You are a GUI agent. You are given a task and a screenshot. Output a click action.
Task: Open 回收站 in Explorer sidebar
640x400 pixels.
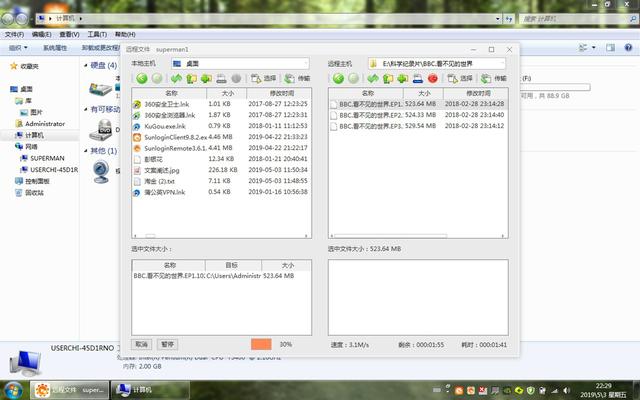pyautogui.click(x=29, y=193)
